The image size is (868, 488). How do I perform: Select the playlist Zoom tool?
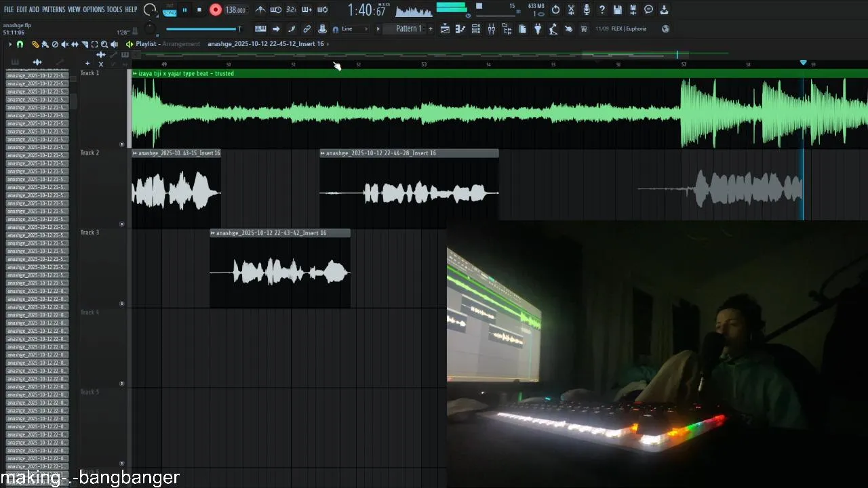[104, 44]
